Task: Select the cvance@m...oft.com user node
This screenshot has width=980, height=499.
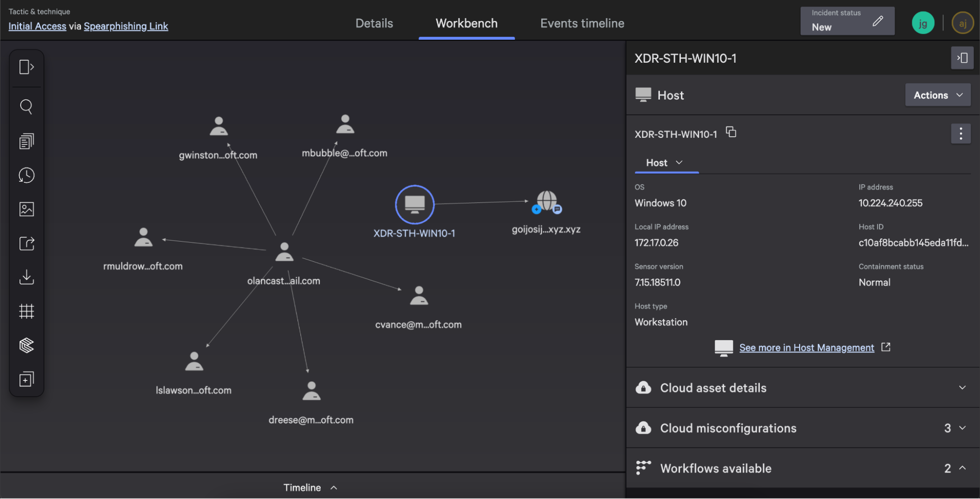Action: pyautogui.click(x=419, y=296)
